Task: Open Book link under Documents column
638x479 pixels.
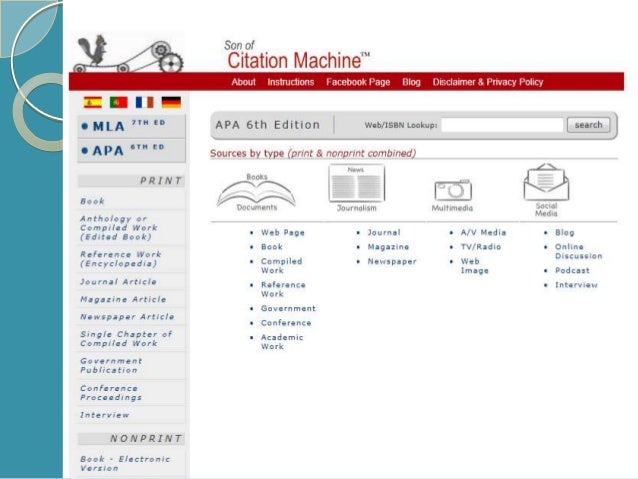Action: pos(272,247)
